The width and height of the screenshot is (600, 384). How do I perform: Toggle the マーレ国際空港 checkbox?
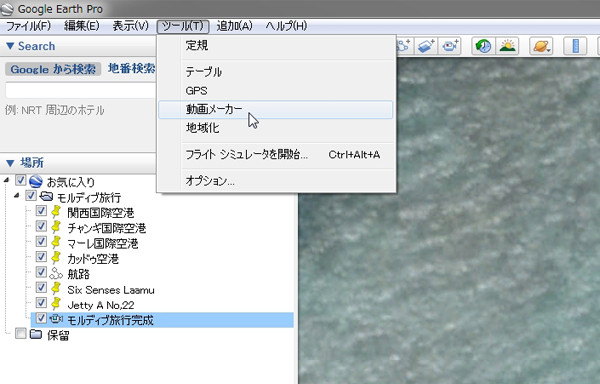41,241
